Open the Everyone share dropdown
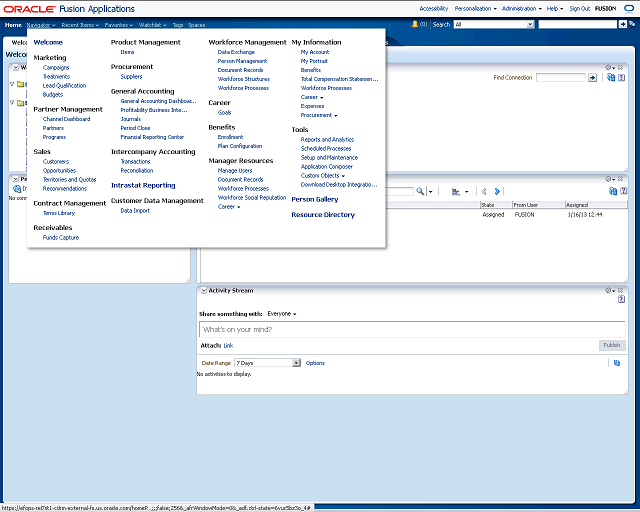Viewport: 640px width, 512px height. (x=282, y=314)
